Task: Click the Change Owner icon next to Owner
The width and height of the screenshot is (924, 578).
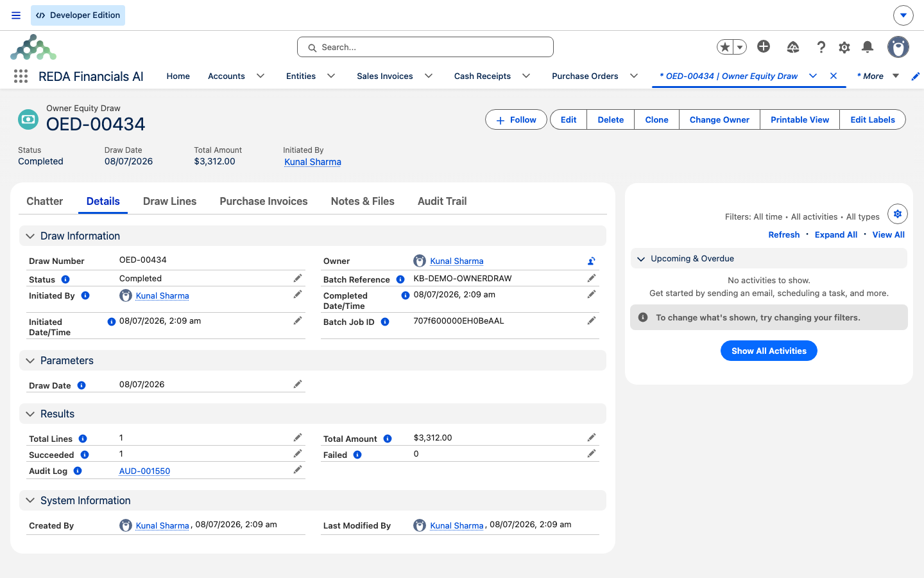Action: [592, 261]
